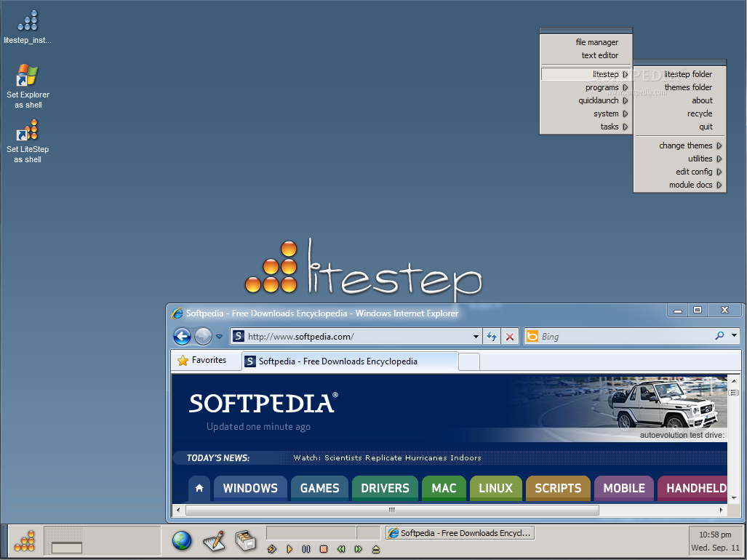Select the Set LiteStep as shell shortcut
The image size is (747, 560).
[28, 141]
